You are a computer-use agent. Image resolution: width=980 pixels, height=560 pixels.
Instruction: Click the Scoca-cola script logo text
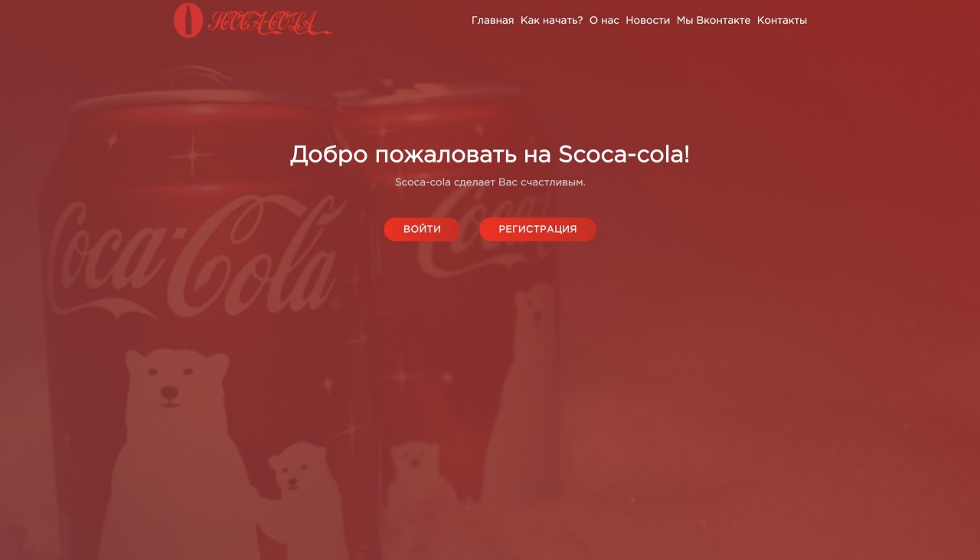point(270,22)
